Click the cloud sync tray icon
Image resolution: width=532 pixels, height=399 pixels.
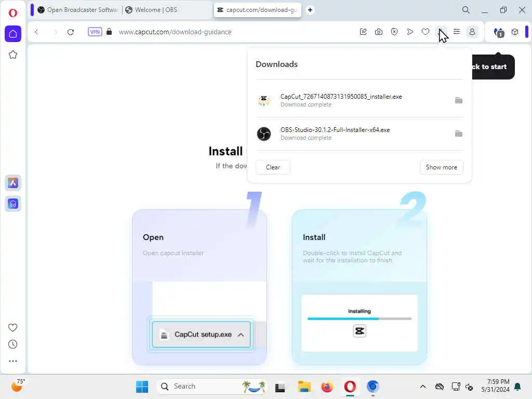(x=440, y=387)
